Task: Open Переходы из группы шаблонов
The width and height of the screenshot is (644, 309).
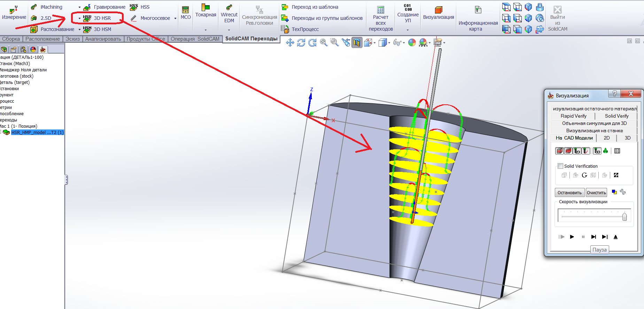Action: 322,18
